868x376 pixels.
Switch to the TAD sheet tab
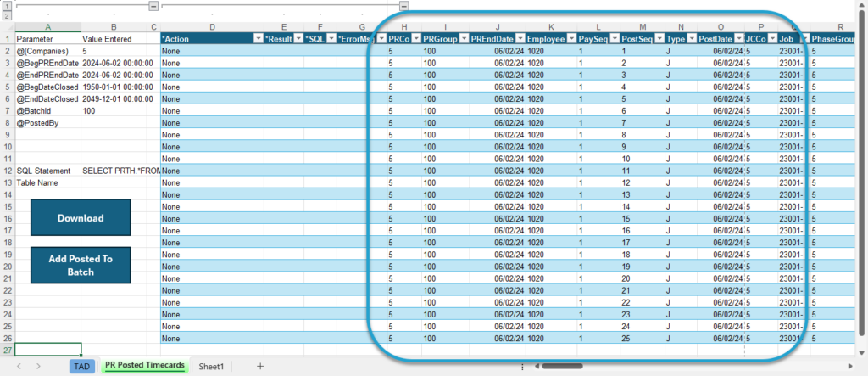pyautogui.click(x=82, y=366)
